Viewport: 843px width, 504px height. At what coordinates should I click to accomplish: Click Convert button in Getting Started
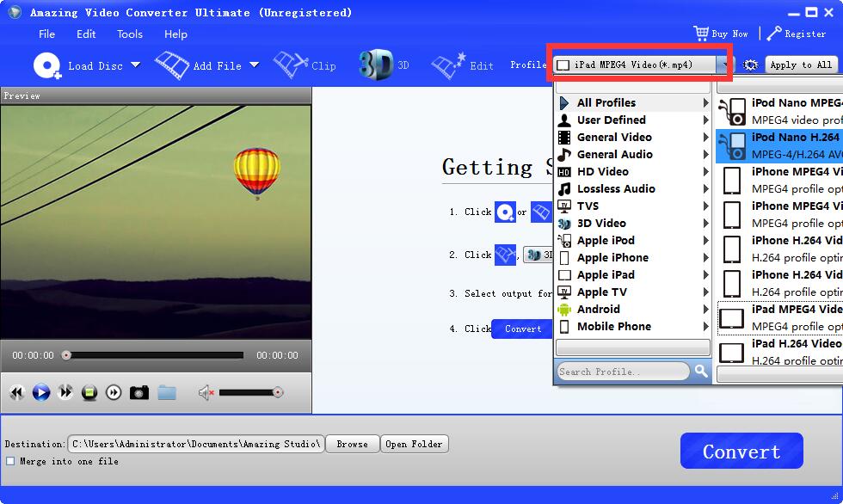pyautogui.click(x=523, y=329)
